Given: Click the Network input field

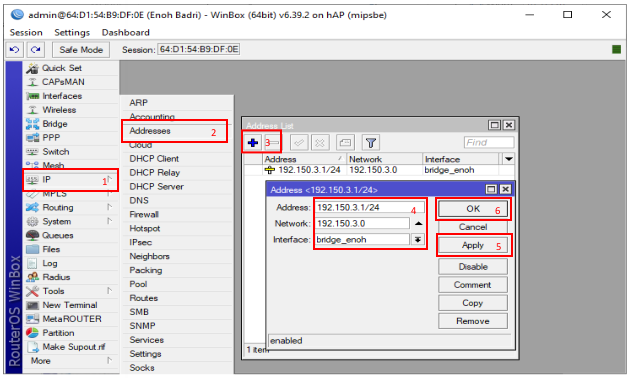Looking at the screenshot, I should (x=362, y=223).
